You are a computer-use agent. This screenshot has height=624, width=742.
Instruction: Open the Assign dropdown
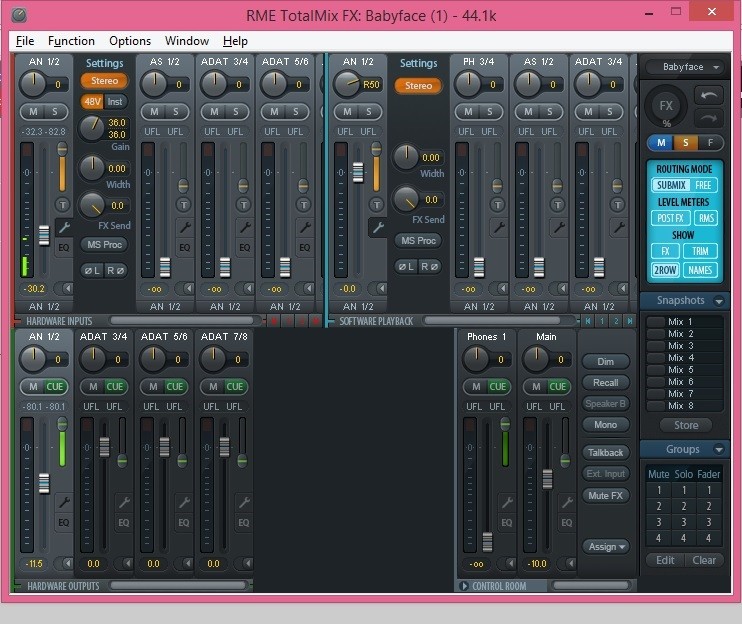point(606,546)
